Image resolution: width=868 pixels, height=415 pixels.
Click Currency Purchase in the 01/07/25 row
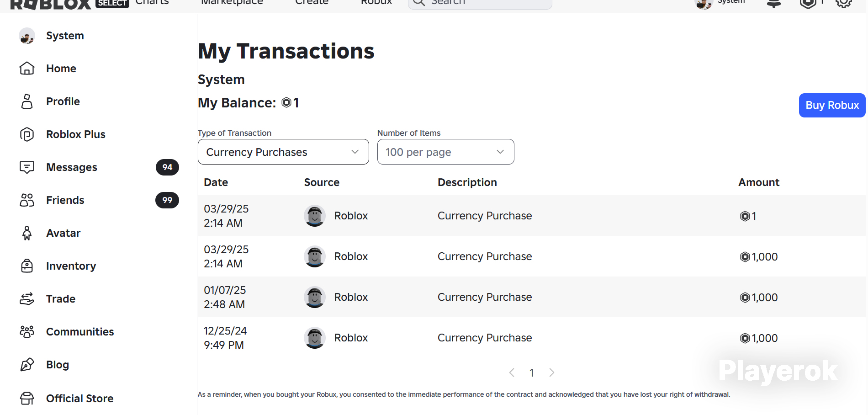[485, 297]
